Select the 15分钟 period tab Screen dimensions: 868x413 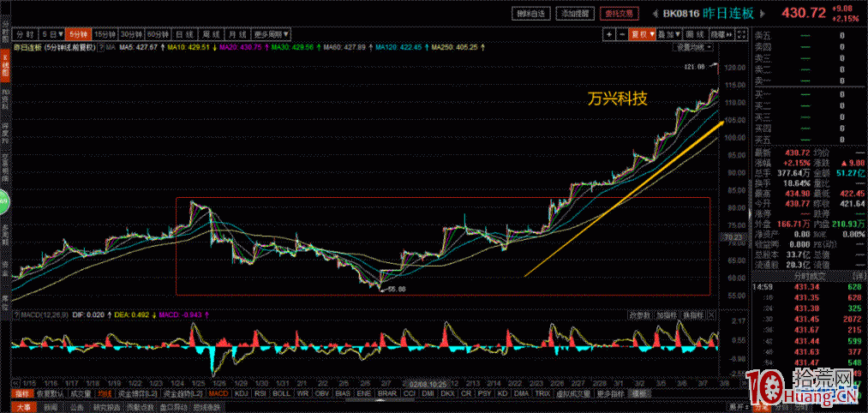105,34
